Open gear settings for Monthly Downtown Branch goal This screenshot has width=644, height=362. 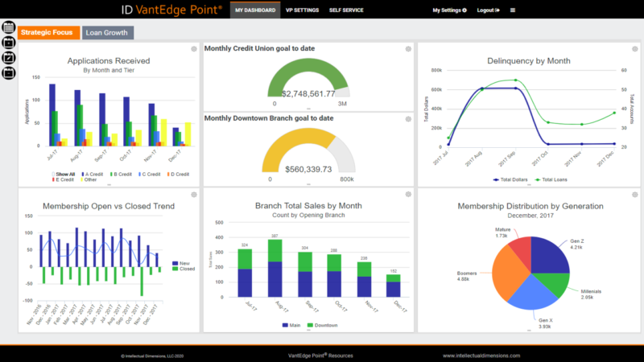click(x=408, y=119)
